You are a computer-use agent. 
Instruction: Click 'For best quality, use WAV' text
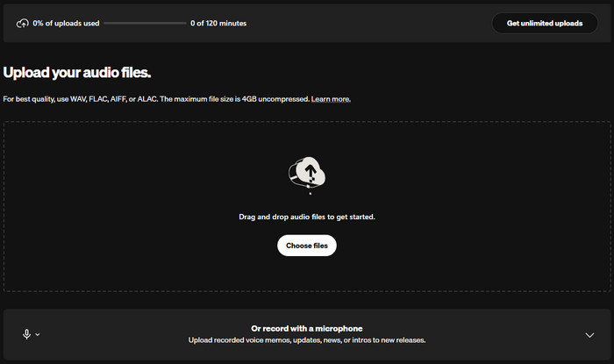coord(157,99)
